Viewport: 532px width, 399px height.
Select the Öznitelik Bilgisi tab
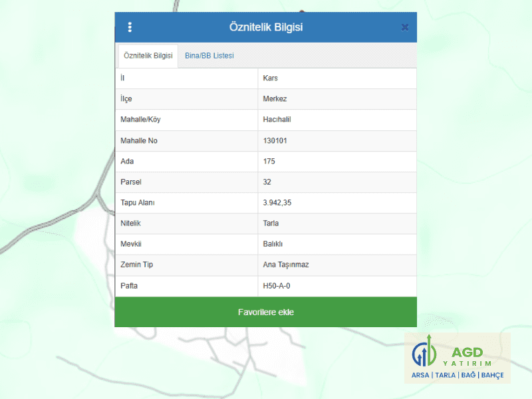click(148, 56)
